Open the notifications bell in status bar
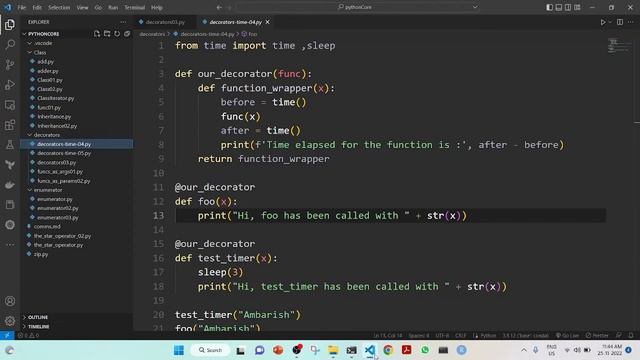 (x=631, y=336)
